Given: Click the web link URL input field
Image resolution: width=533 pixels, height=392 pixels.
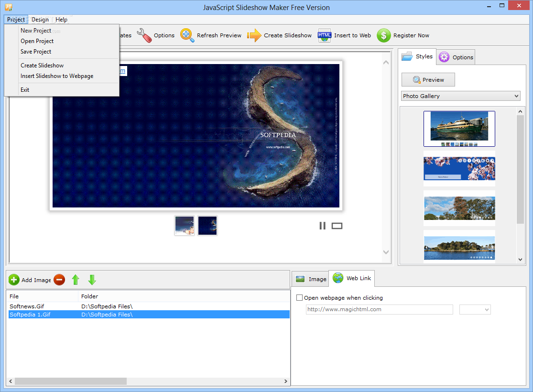Looking at the screenshot, I should point(379,310).
